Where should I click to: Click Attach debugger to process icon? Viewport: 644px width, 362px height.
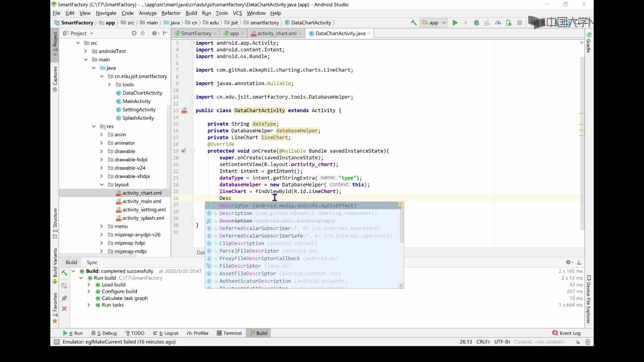(508, 23)
